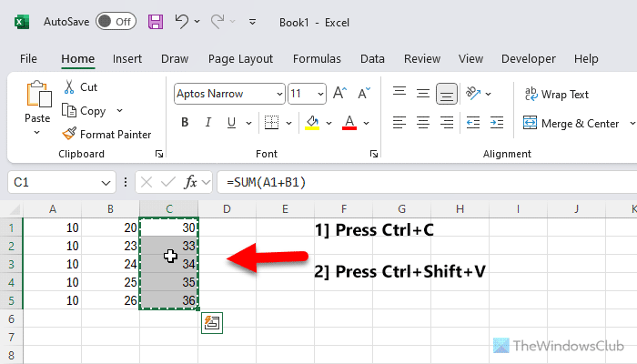Toggle Wrap Text for selection
This screenshot has width=637, height=364.
pyautogui.click(x=557, y=94)
